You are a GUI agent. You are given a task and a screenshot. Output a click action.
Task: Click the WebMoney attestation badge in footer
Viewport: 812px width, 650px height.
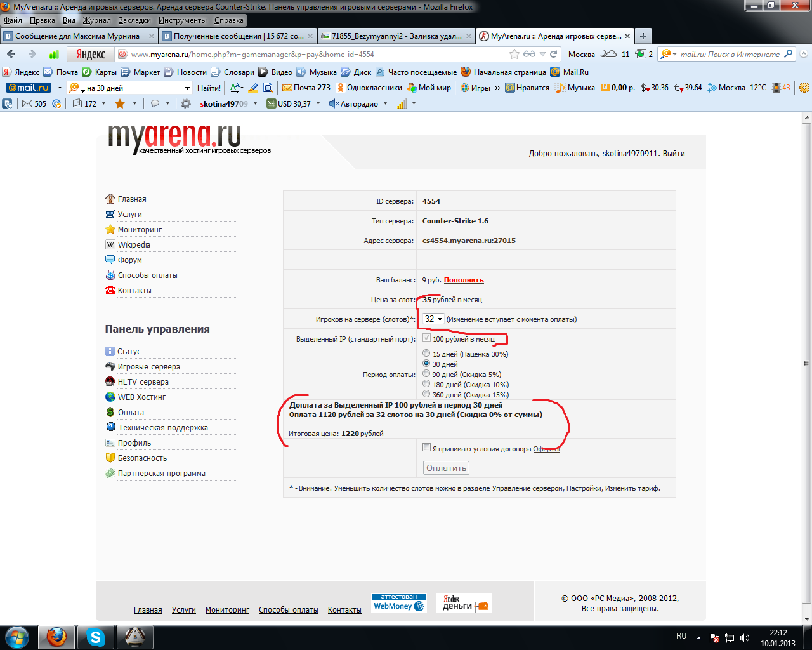(x=398, y=603)
